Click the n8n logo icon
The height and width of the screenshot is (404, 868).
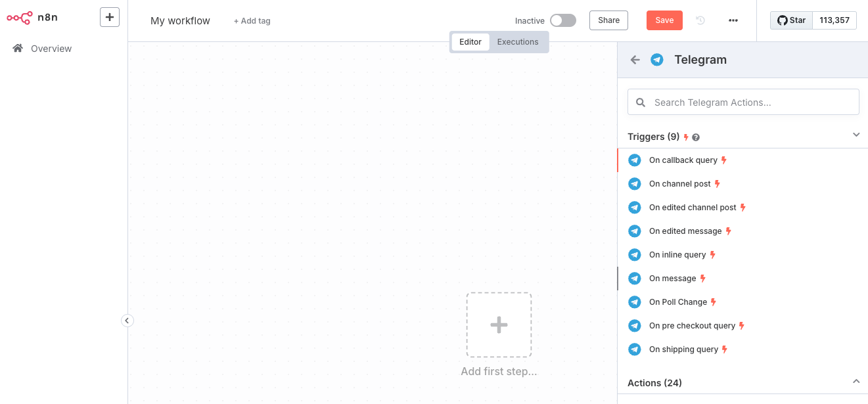click(x=20, y=18)
